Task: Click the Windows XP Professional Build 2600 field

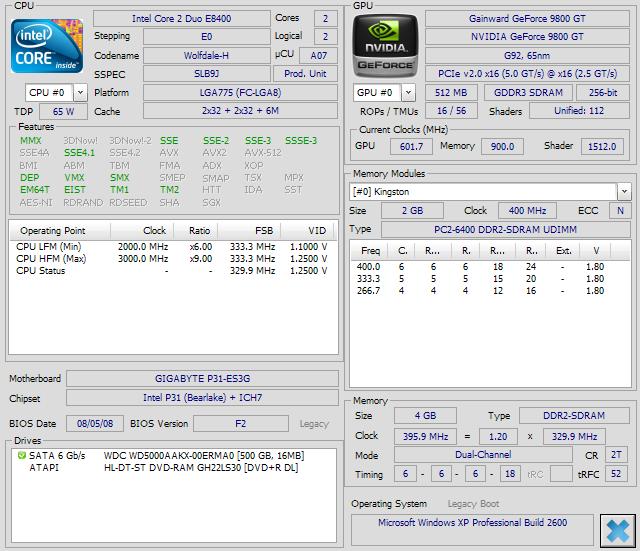Action: click(x=472, y=530)
